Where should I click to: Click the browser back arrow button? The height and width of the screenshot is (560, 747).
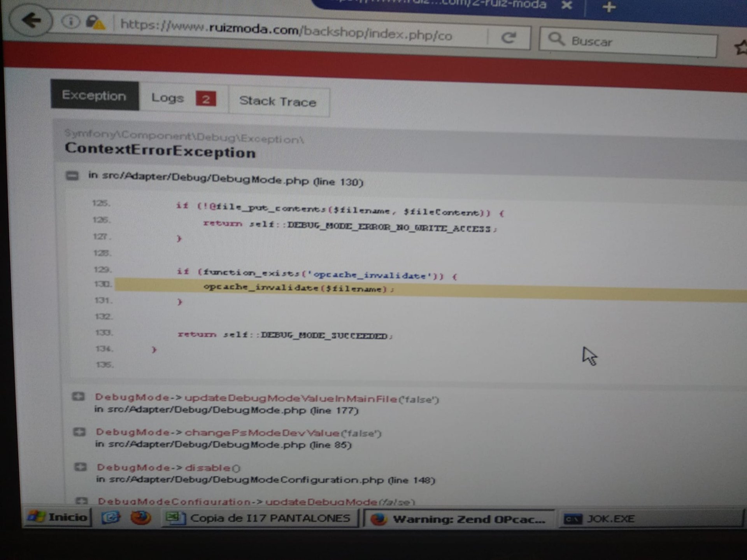pos(31,20)
